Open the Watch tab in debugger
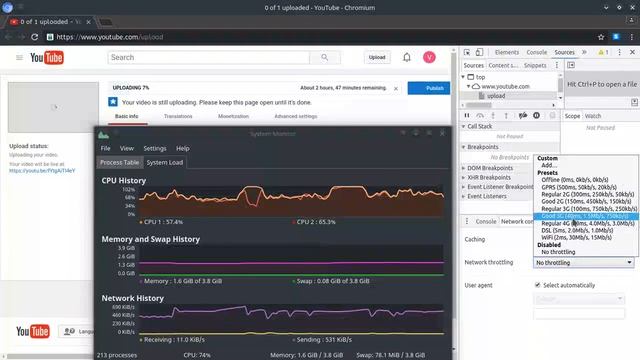This screenshot has width=640, height=360. 593,116
